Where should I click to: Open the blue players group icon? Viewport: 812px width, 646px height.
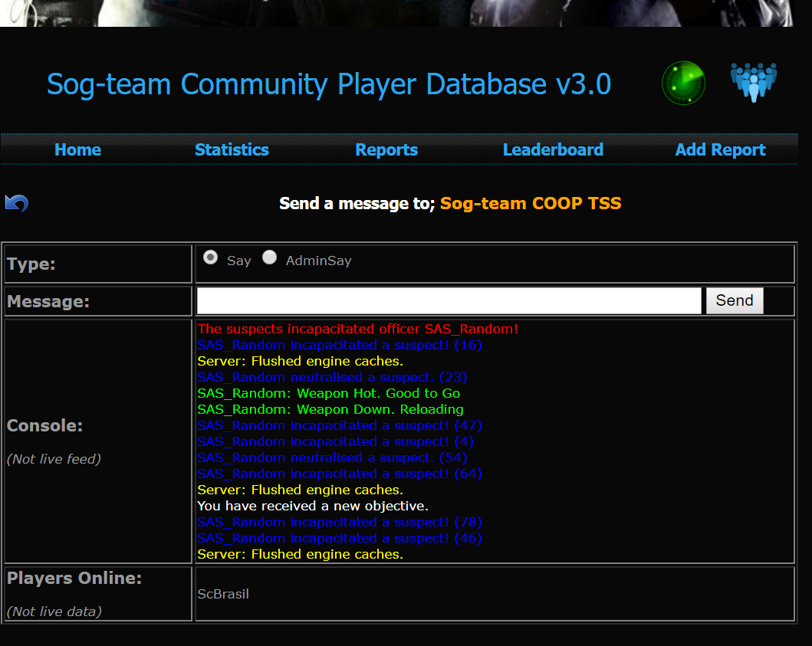click(x=753, y=82)
